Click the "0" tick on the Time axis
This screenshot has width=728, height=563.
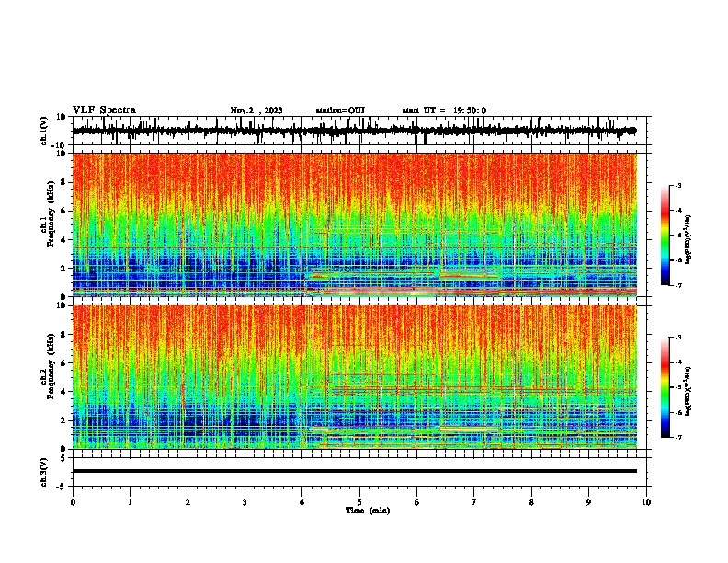click(73, 502)
